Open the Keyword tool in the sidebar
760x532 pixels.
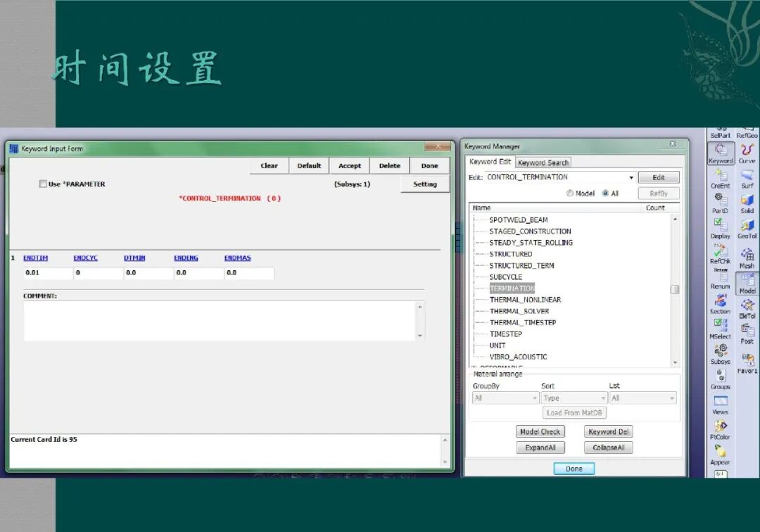(721, 153)
